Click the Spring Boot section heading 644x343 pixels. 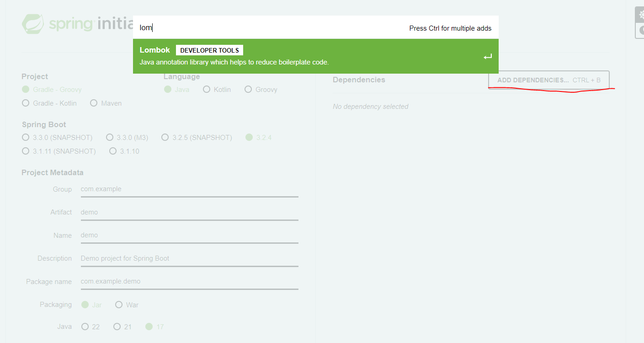[44, 124]
